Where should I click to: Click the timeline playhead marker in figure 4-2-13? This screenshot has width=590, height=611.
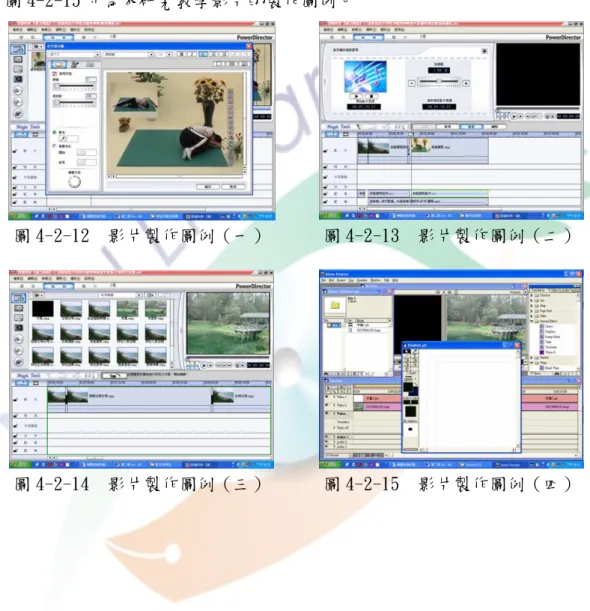click(x=411, y=134)
